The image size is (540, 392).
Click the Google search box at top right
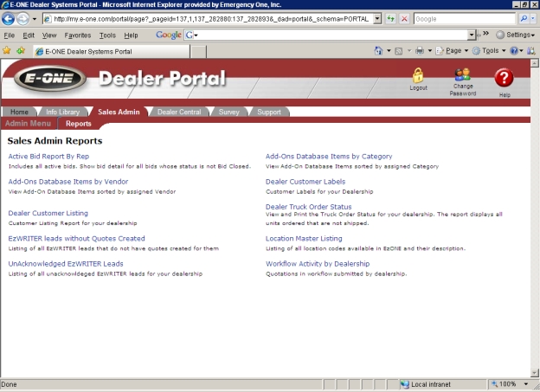[465, 18]
